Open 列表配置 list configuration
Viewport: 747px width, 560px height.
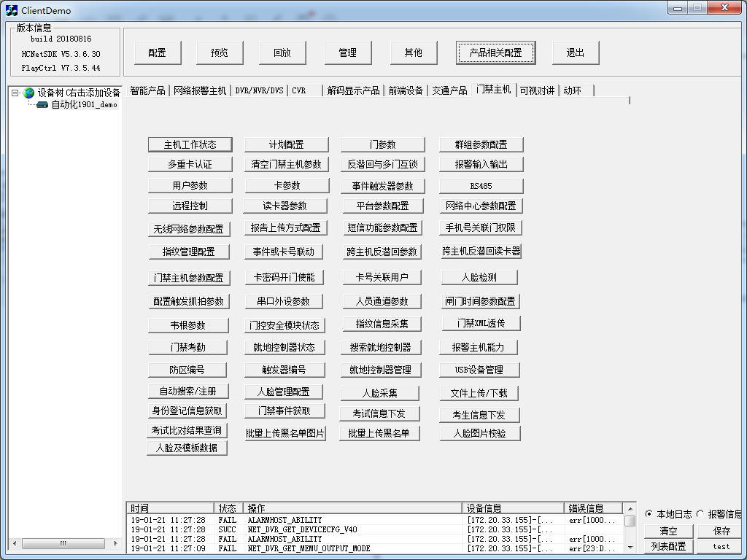[667, 546]
